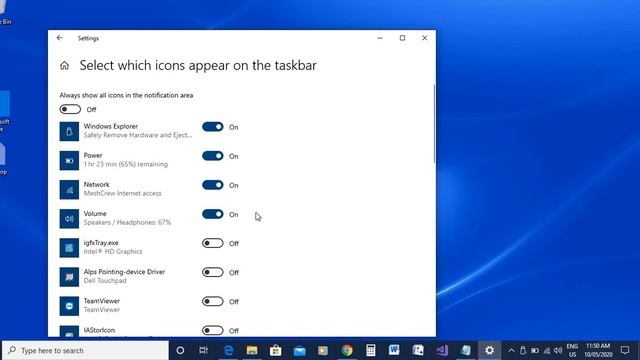Open Cortana circle on the taskbar
The width and height of the screenshot is (640, 360).
pos(180,350)
